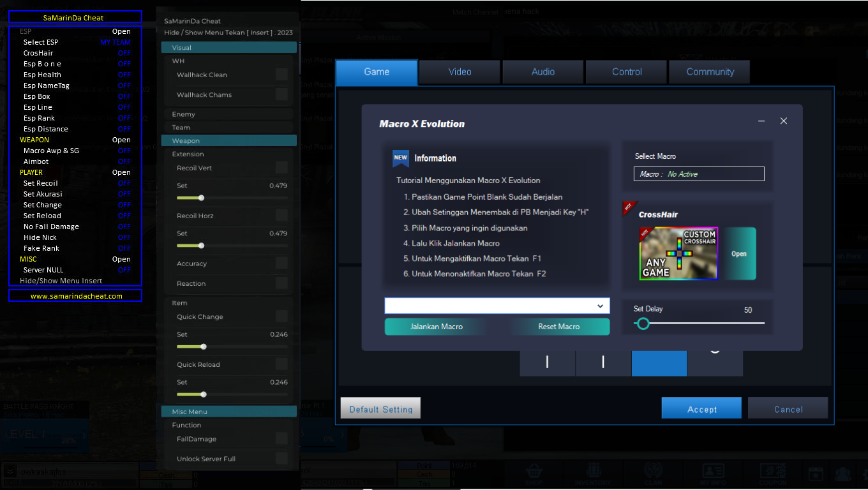
Task: Toggle the Quick Reload checkbox
Action: tap(281, 364)
